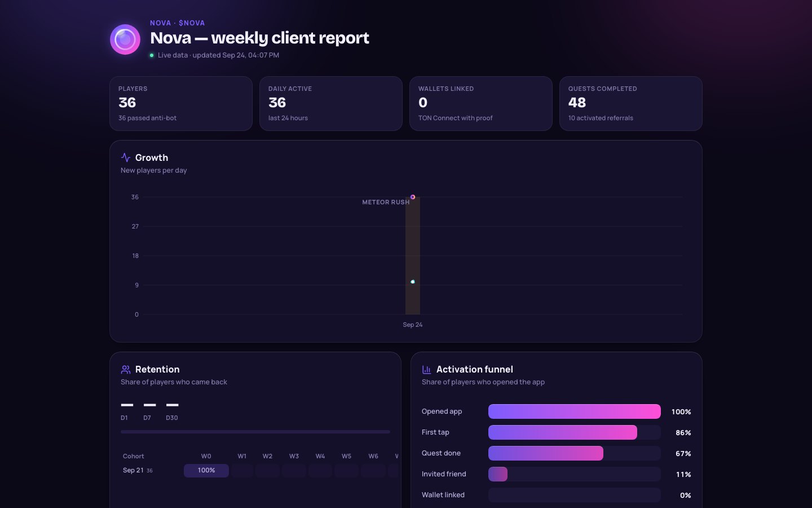Select the pink Meteor Rush chart point
The width and height of the screenshot is (812, 508).
(x=413, y=197)
